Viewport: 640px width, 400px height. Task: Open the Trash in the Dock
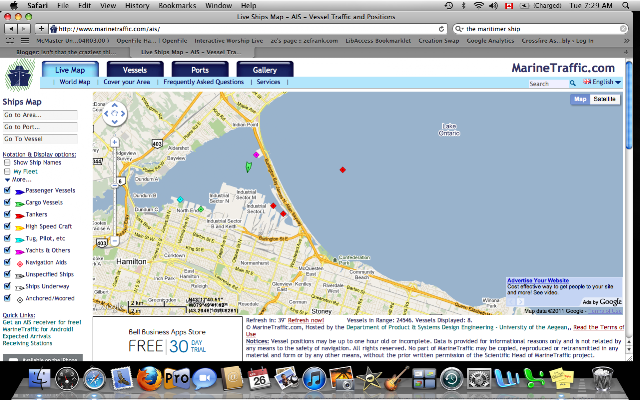tap(602, 378)
